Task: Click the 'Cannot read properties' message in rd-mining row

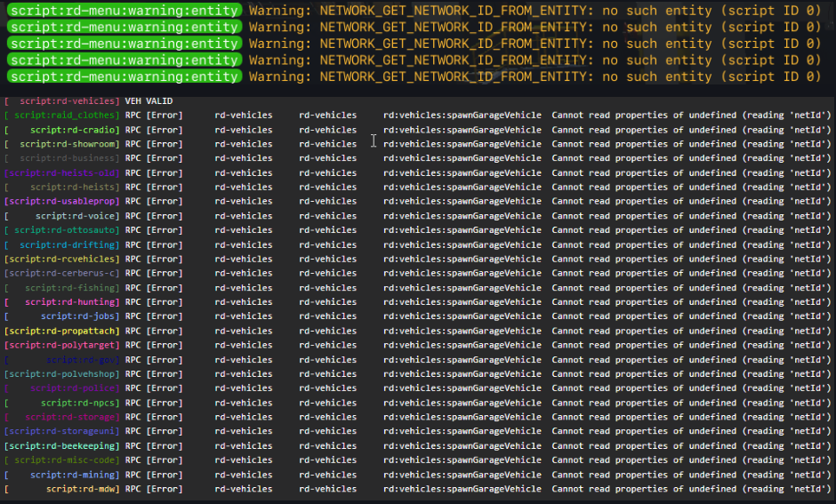Action: point(691,475)
